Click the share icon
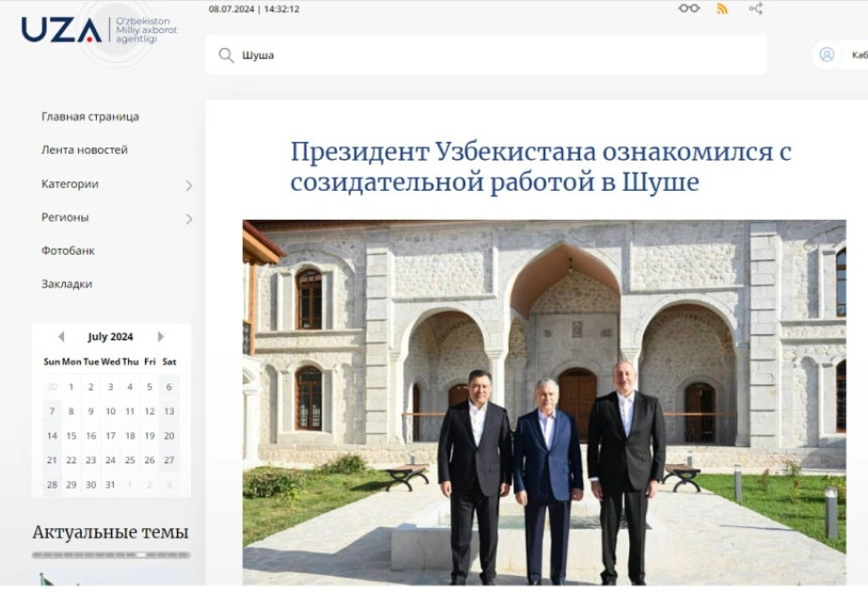This screenshot has height=592, width=868. click(x=756, y=8)
